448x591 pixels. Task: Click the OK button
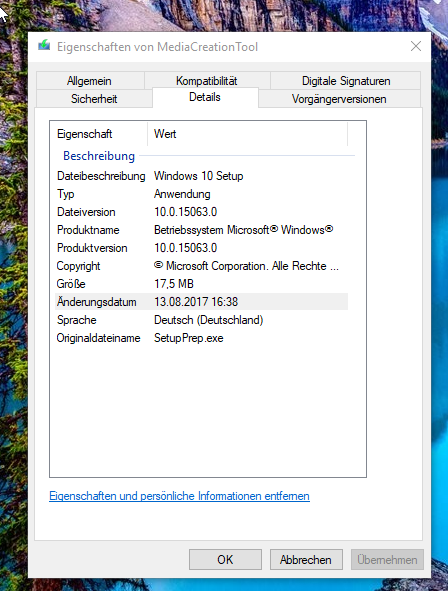pos(225,559)
